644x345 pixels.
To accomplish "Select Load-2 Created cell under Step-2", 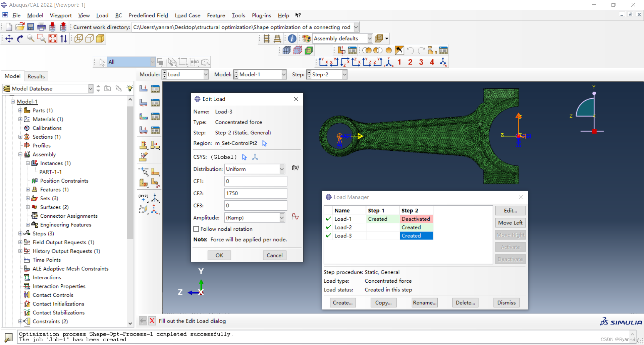I will point(416,227).
